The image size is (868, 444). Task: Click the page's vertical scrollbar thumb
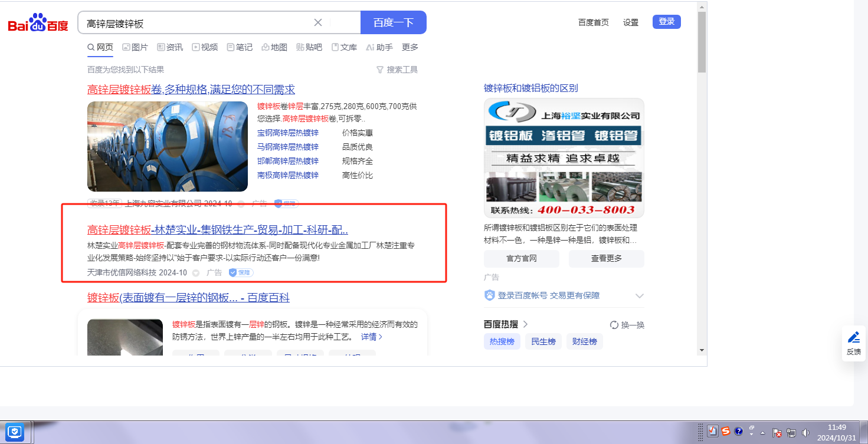(x=702, y=41)
